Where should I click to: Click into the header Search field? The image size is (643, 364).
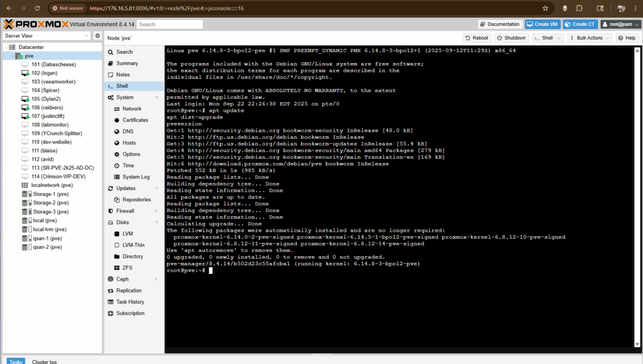pos(169,24)
